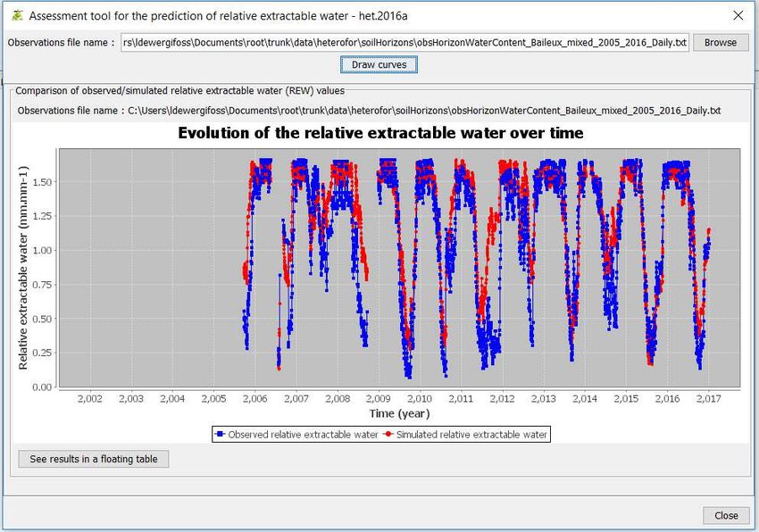This screenshot has width=759, height=532.
Task: Click the Observations file name input field
Action: point(405,43)
